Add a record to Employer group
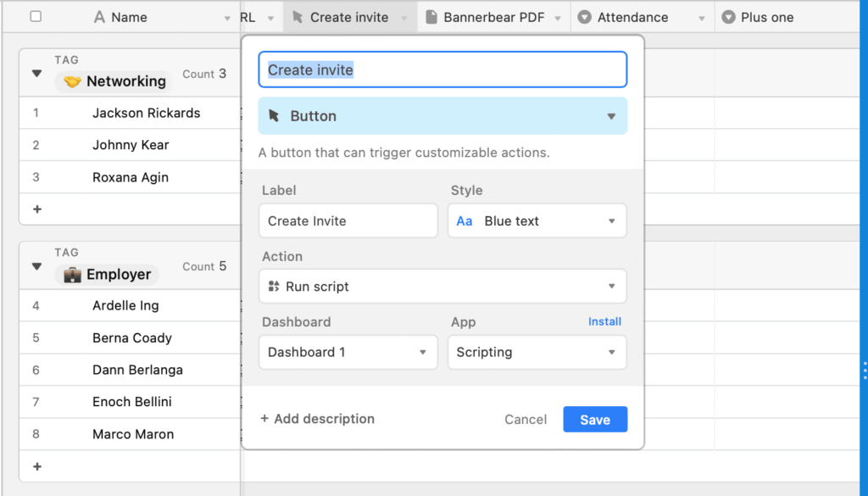 coord(37,466)
